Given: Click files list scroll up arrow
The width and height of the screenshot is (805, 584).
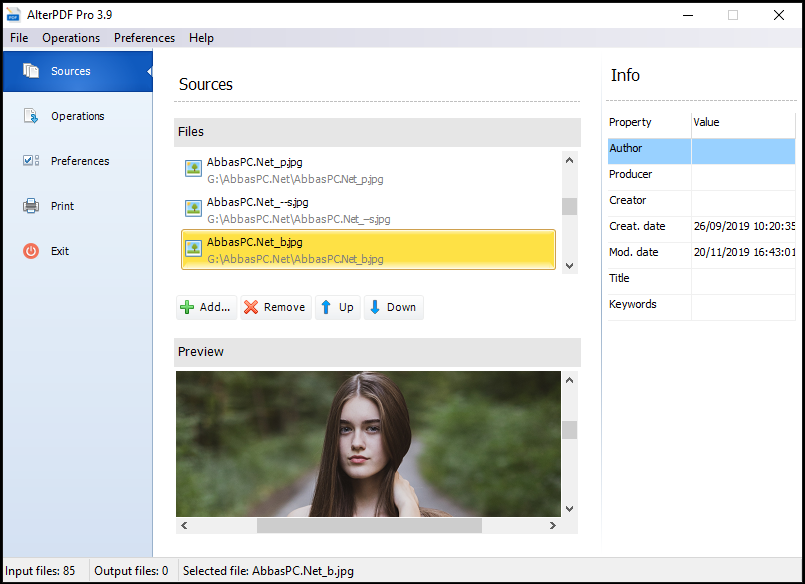Looking at the screenshot, I should click(569, 160).
